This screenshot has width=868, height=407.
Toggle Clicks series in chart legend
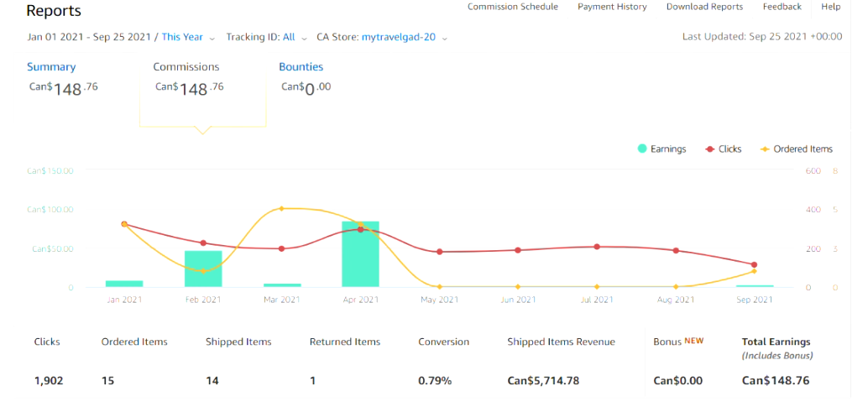pyautogui.click(x=723, y=149)
